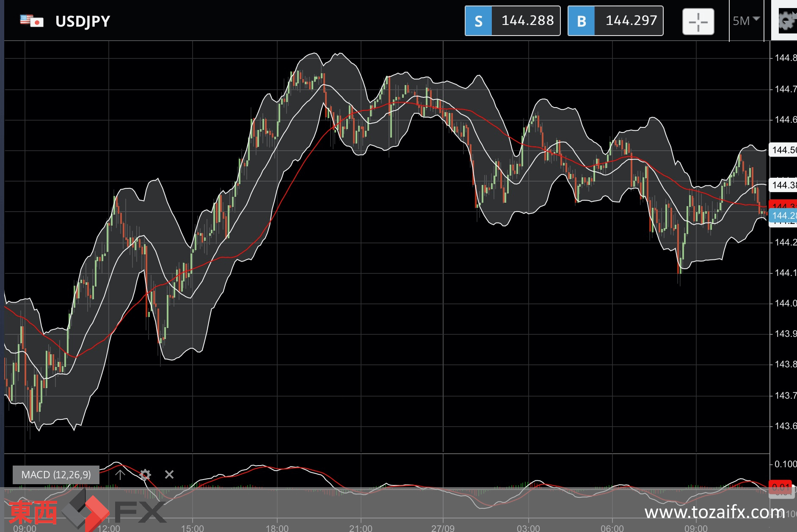Click the 144.50 upper band price label
797x532 pixels.
pyautogui.click(x=783, y=150)
